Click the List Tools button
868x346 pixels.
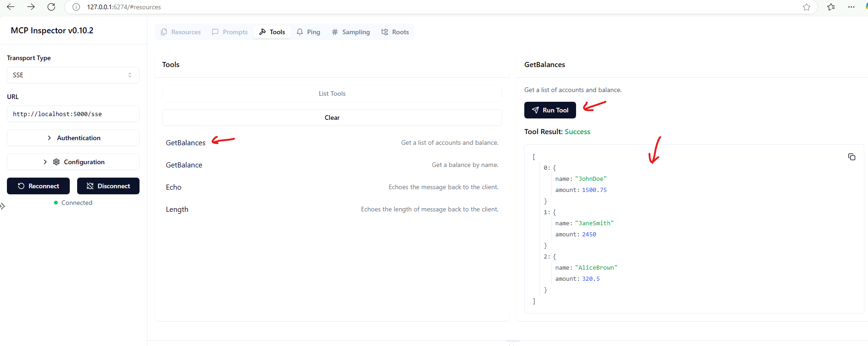click(332, 93)
